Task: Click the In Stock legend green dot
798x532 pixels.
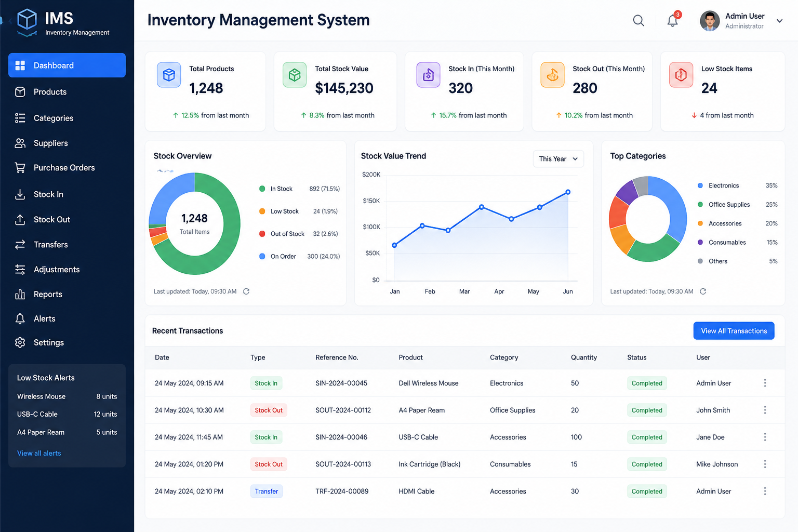Action: (262, 189)
